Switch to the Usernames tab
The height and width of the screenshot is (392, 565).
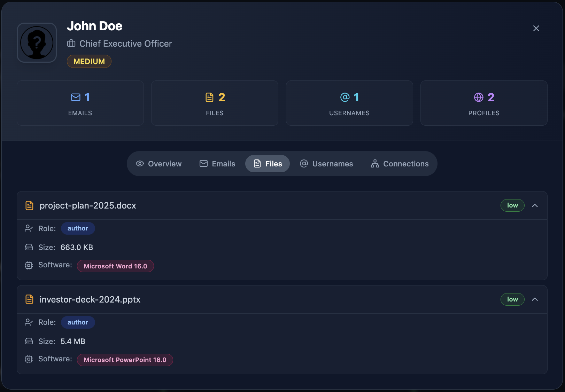[326, 164]
